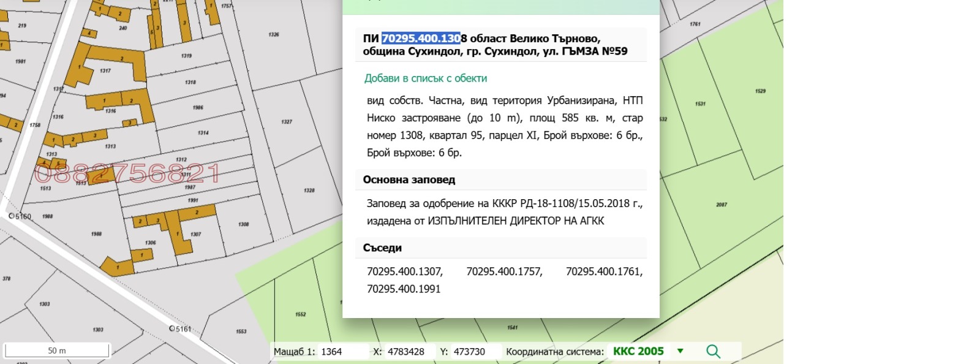Image resolution: width=980 pixels, height=364 pixels.
Task: Select parcel 1328 on the map
Action: (309, 191)
